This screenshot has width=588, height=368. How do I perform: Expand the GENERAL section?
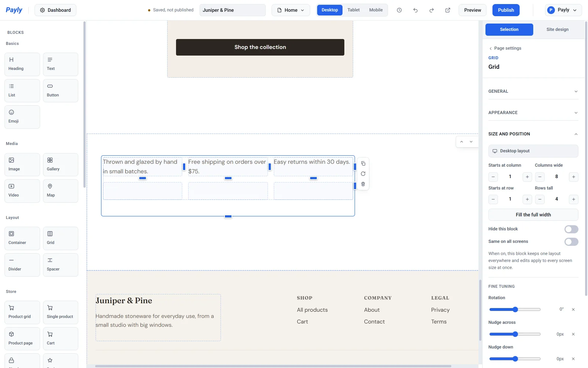coord(533,91)
